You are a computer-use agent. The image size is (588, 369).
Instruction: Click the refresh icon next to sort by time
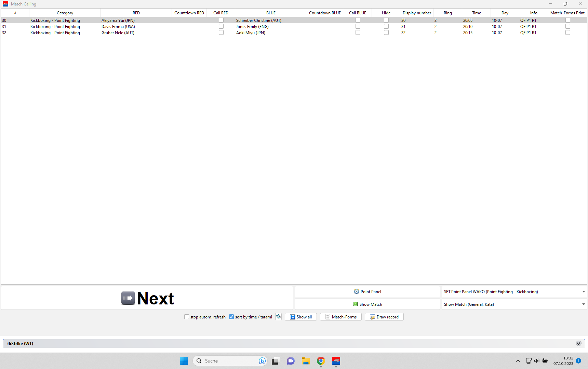pyautogui.click(x=279, y=317)
